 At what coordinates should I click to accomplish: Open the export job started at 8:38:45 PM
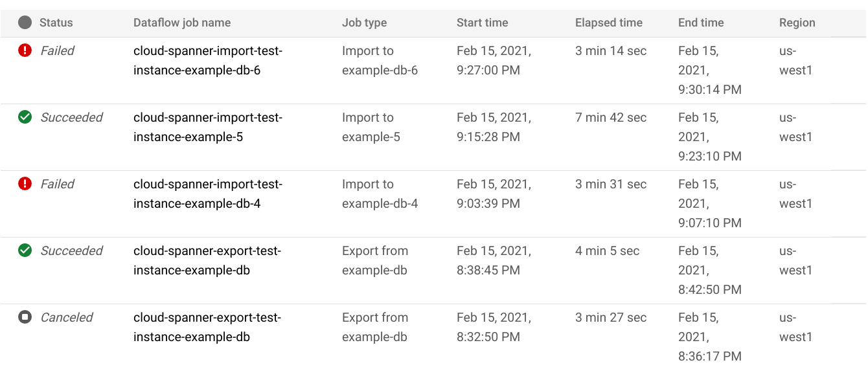point(207,260)
